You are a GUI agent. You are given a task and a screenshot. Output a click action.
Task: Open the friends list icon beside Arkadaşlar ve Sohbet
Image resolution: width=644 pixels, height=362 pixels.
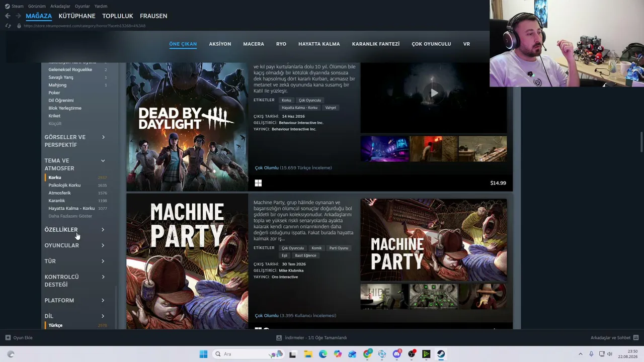[x=636, y=338]
